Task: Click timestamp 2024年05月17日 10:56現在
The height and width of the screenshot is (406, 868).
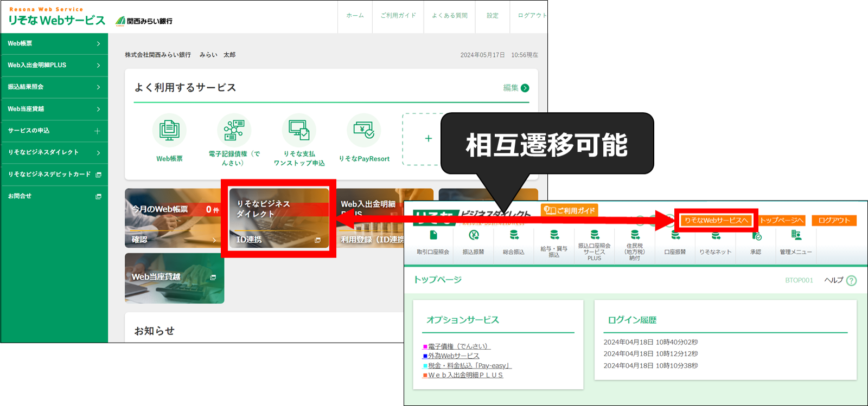Action: 499,55
